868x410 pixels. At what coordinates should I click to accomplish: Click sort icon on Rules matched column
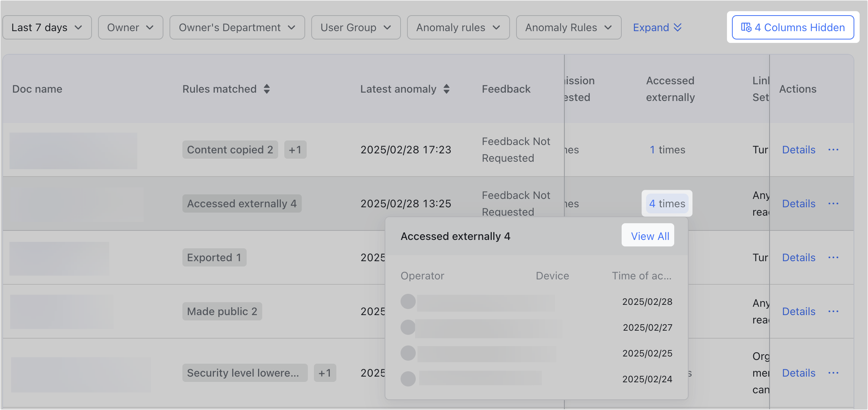point(267,89)
